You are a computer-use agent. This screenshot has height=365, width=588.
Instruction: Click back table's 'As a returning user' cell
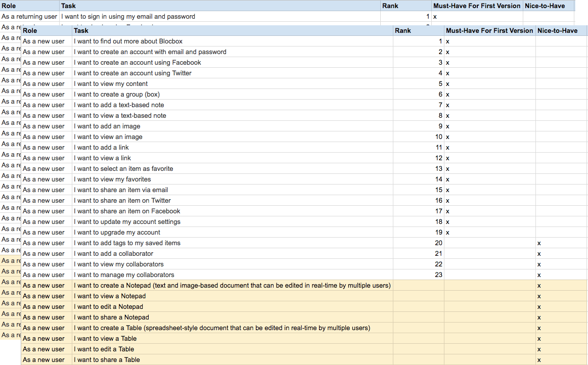pyautogui.click(x=29, y=17)
